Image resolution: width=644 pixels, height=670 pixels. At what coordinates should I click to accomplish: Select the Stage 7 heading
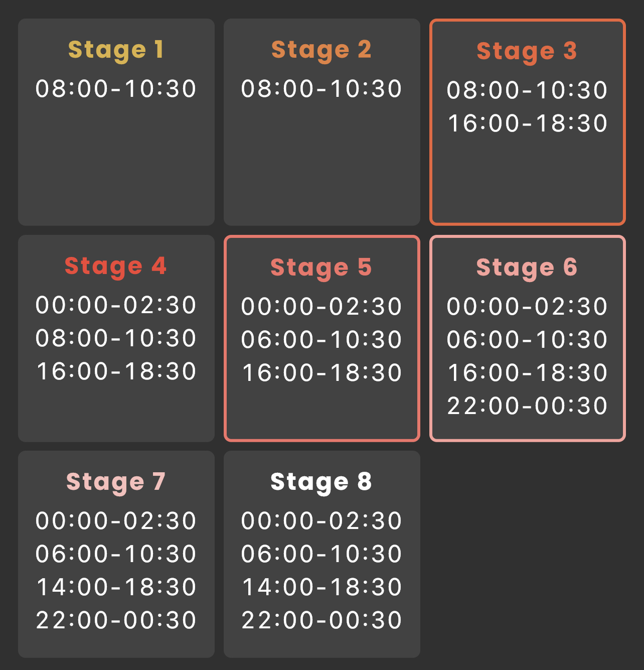116,482
